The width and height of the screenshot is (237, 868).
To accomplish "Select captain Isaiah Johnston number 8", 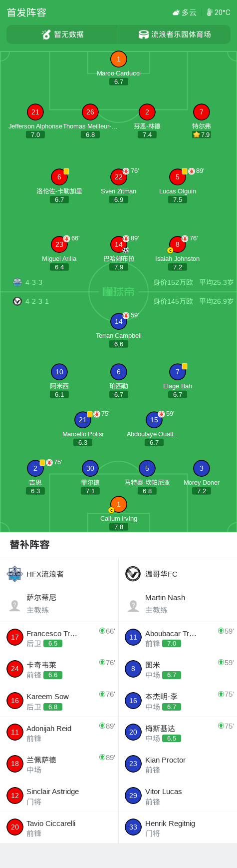I will [x=178, y=245].
